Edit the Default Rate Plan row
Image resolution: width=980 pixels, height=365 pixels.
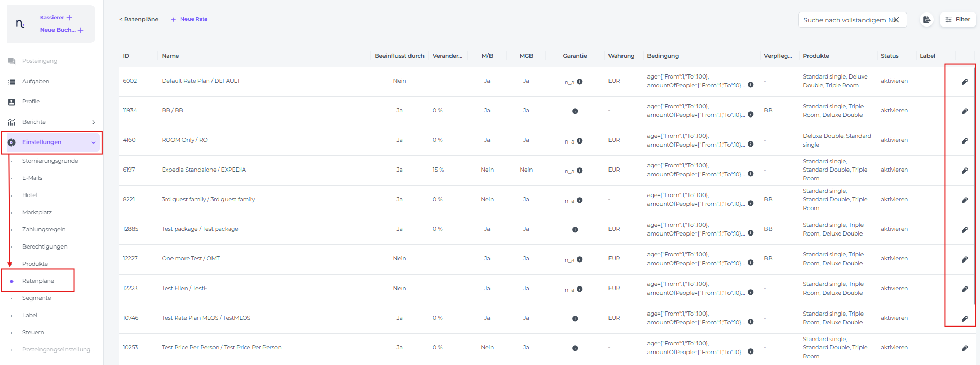pyautogui.click(x=964, y=82)
